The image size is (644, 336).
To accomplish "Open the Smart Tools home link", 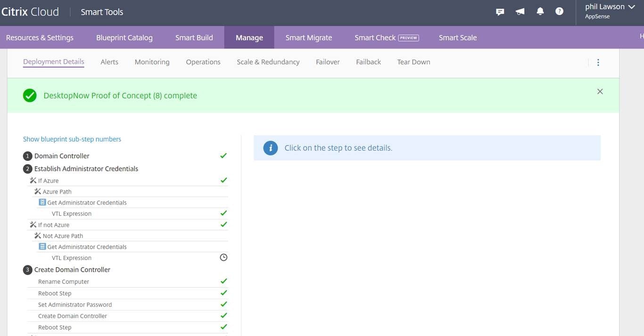I will (x=102, y=12).
